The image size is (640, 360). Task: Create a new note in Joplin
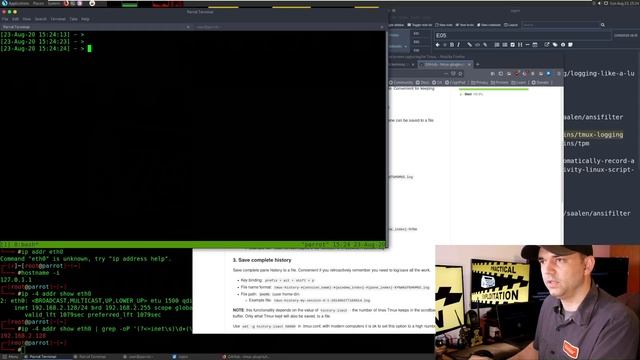[444, 25]
